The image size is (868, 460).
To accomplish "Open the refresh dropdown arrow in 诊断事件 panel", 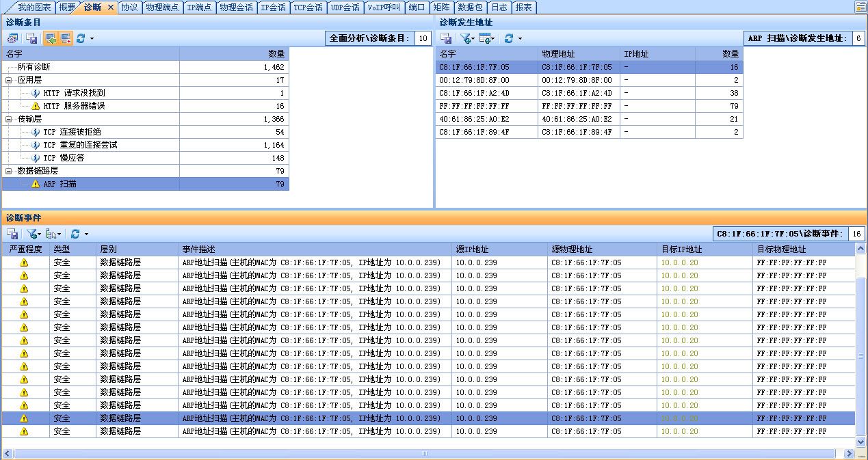I will 85,233.
